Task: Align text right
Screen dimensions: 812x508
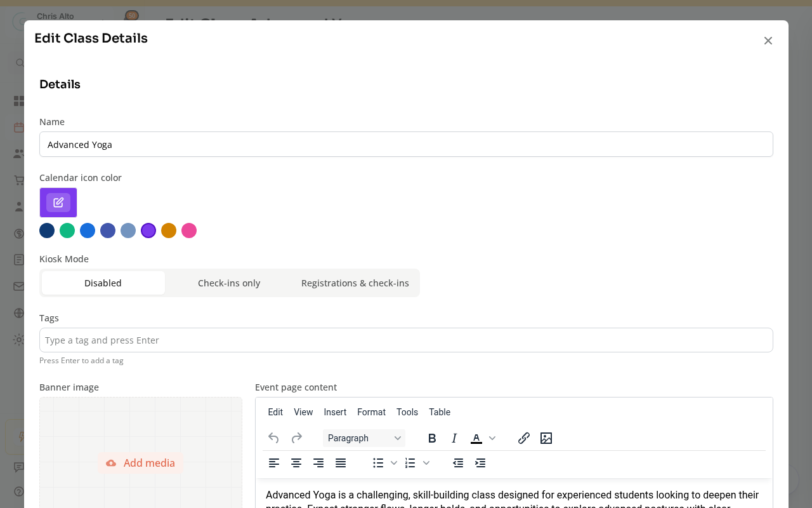Action: click(x=318, y=463)
